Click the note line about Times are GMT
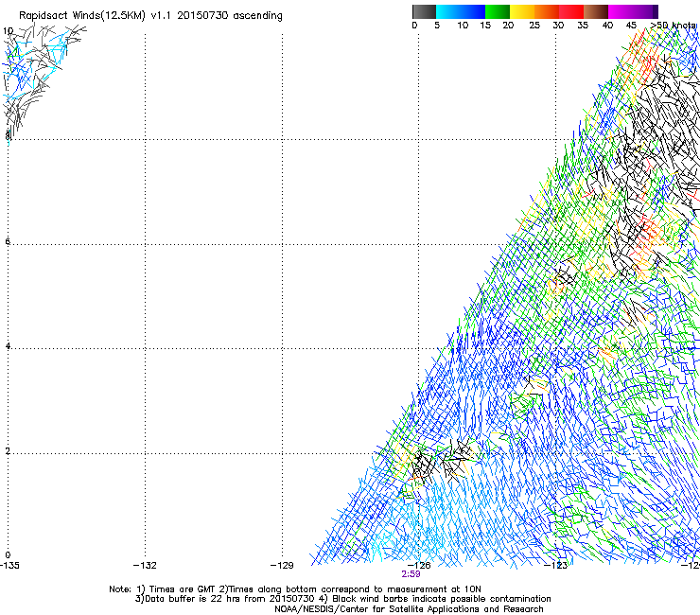700x615 pixels. coord(295,589)
